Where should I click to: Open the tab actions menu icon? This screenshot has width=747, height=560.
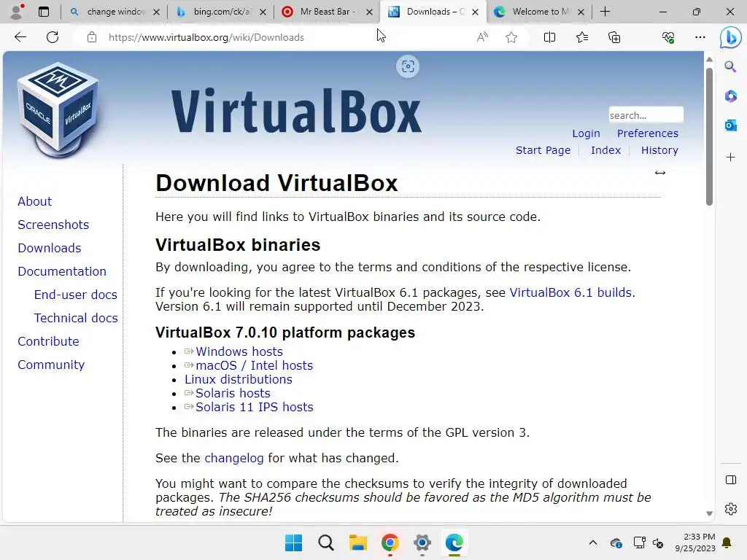43,12
